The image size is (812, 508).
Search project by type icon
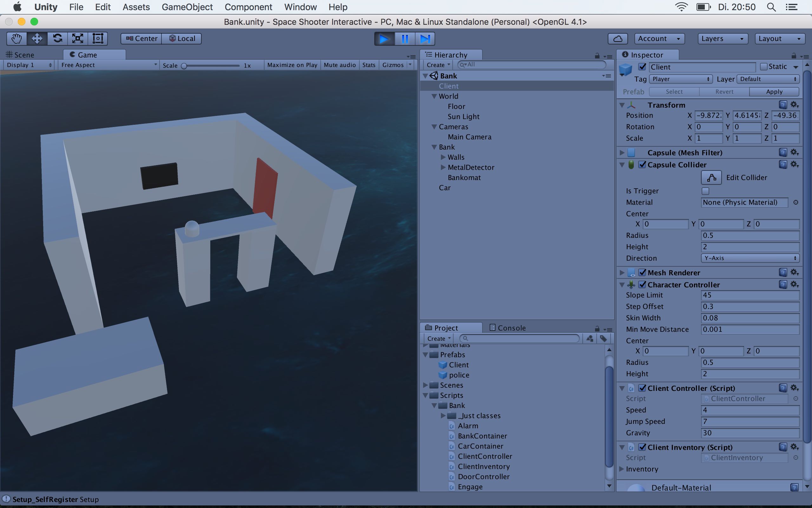pyautogui.click(x=590, y=338)
